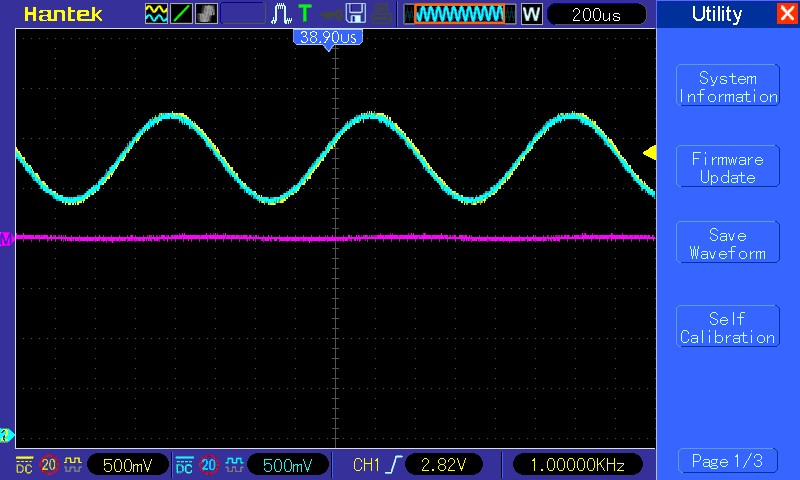Click the W window mode icon
This screenshot has height=480, width=800.
point(531,14)
